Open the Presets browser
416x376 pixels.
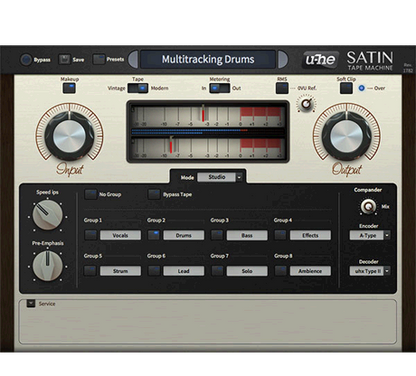(x=99, y=59)
